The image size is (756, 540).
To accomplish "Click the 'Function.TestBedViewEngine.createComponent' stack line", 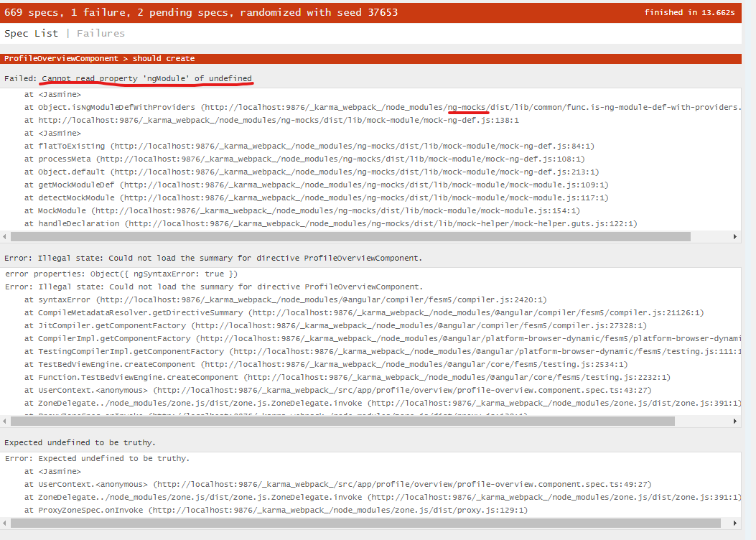I will click(x=347, y=378).
